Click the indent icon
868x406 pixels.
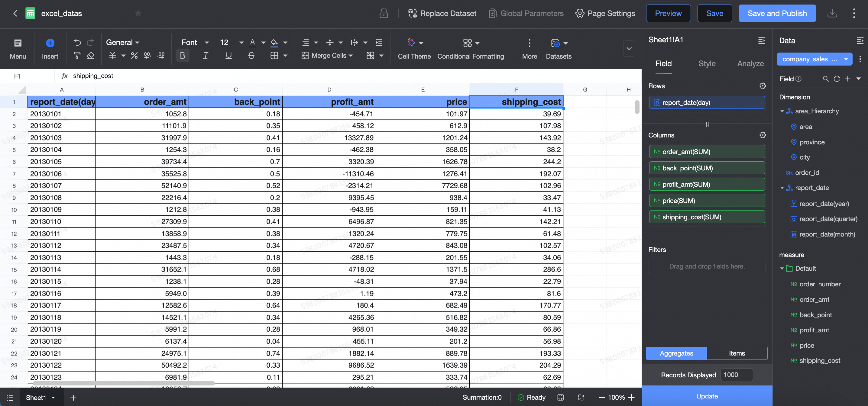coord(379,43)
